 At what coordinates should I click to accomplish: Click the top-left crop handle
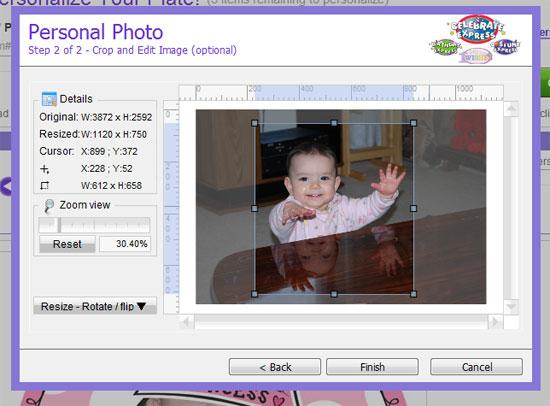point(255,123)
